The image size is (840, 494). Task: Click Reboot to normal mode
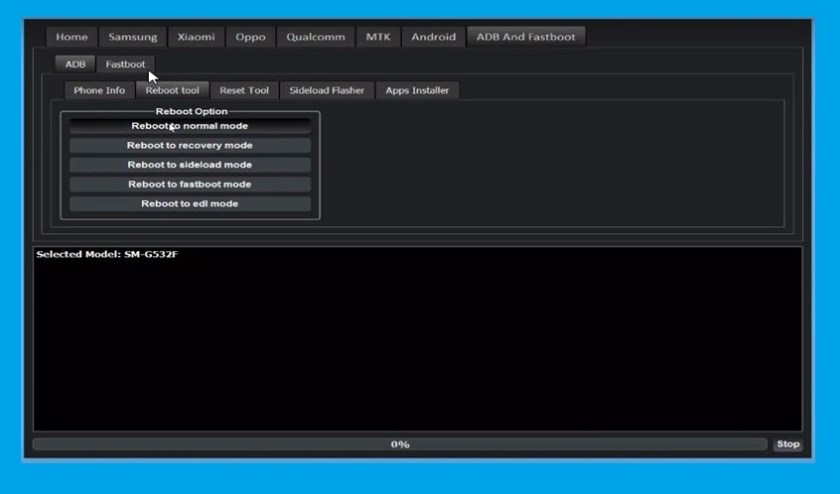click(190, 126)
